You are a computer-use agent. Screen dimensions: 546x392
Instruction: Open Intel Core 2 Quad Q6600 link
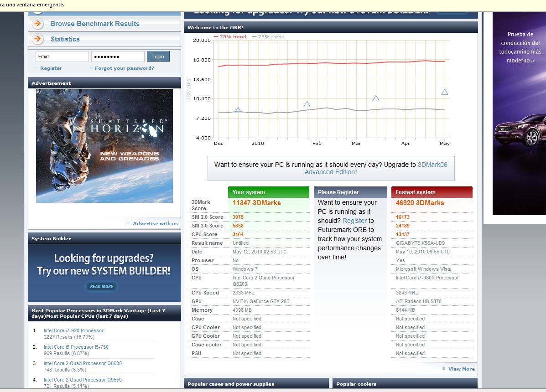83,363
